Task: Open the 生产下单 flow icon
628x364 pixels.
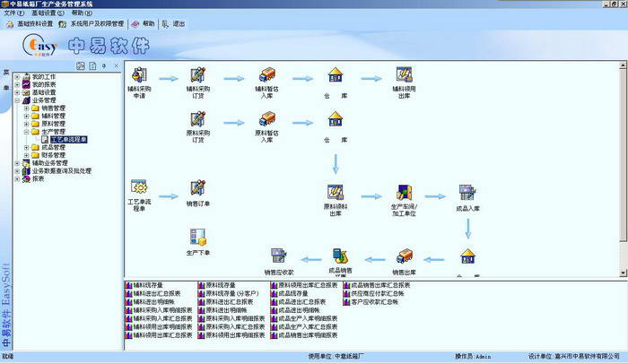Action: pyautogui.click(x=198, y=237)
